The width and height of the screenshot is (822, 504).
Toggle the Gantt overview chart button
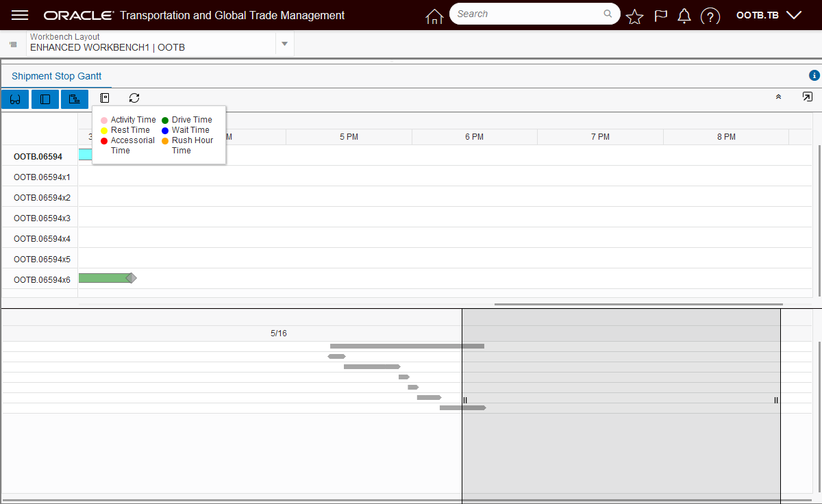pos(75,99)
